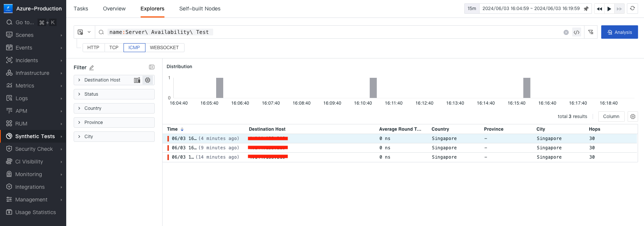Collapse the Filter panel

151,67
